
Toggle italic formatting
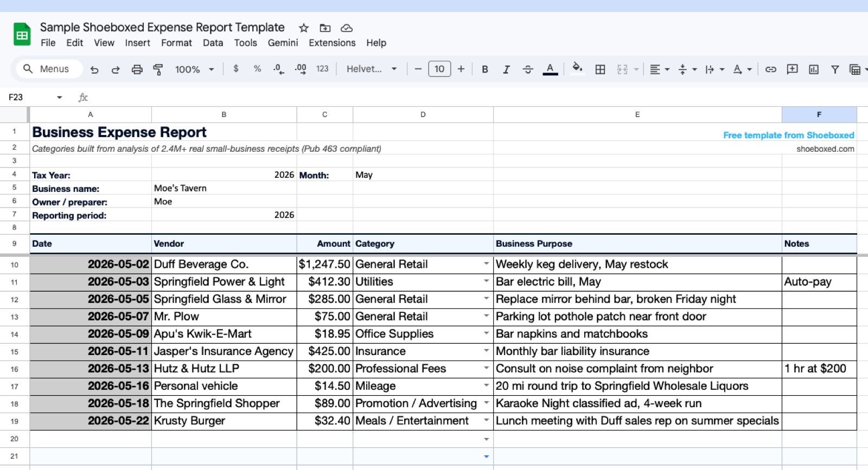point(506,69)
